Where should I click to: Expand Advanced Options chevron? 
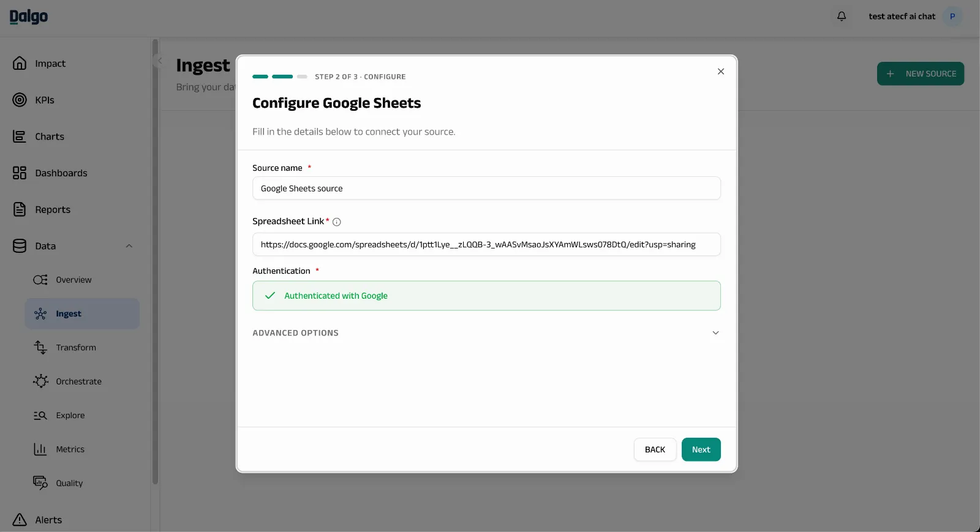(715, 333)
